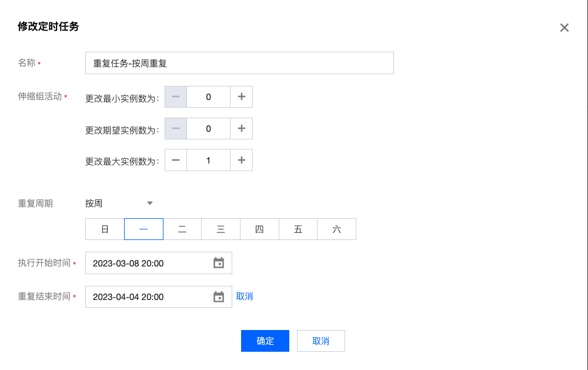The width and height of the screenshot is (588, 370).
Task: Click the calendar icon for 执行开始时间
Action: [219, 263]
